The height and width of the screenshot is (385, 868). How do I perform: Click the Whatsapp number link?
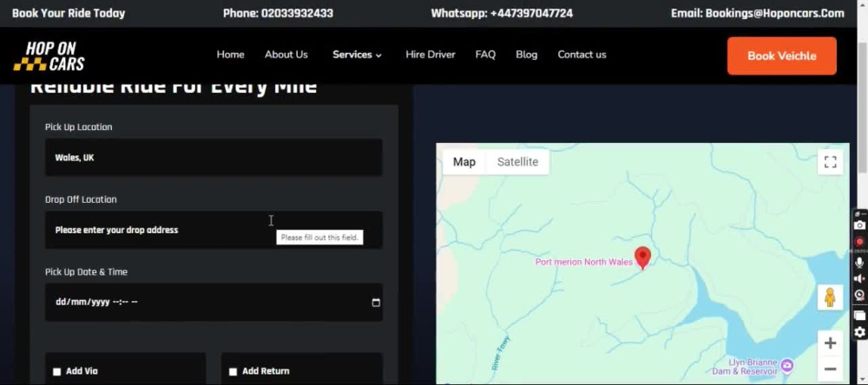click(531, 13)
